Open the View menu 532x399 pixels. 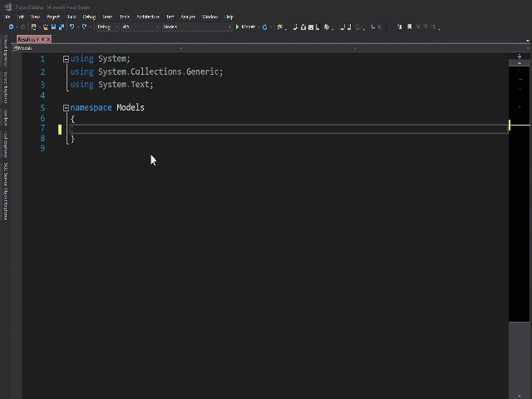coord(35,17)
